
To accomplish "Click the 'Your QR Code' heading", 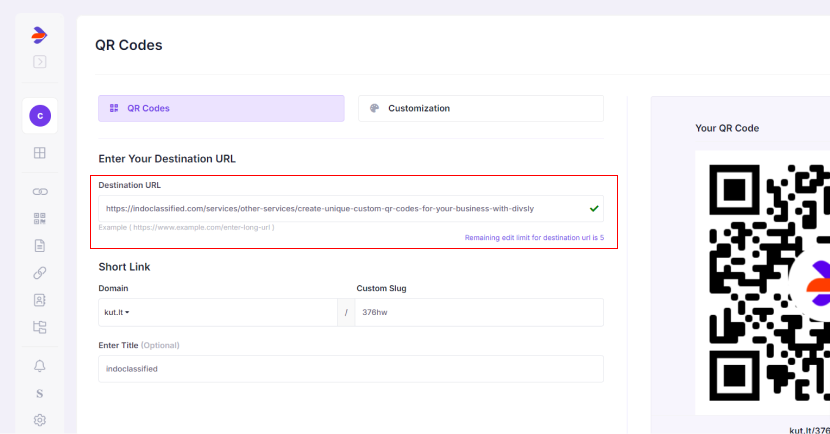I will (x=727, y=128).
